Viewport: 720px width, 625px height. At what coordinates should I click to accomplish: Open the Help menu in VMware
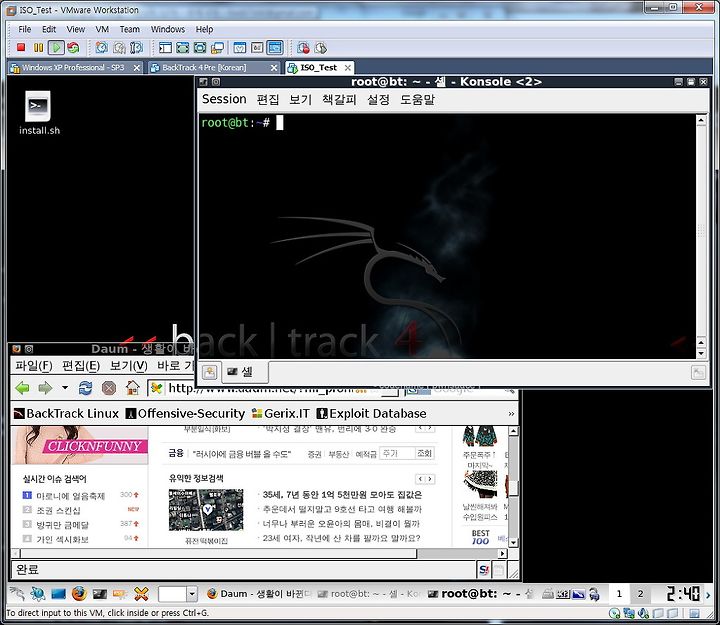[204, 29]
